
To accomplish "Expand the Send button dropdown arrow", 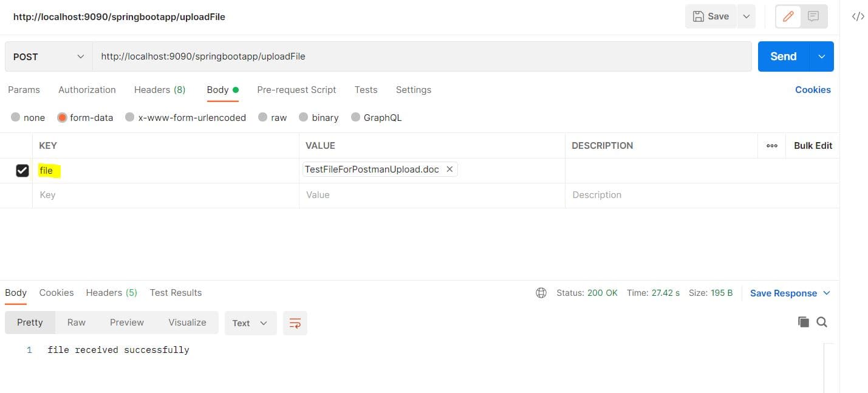I will pos(821,56).
